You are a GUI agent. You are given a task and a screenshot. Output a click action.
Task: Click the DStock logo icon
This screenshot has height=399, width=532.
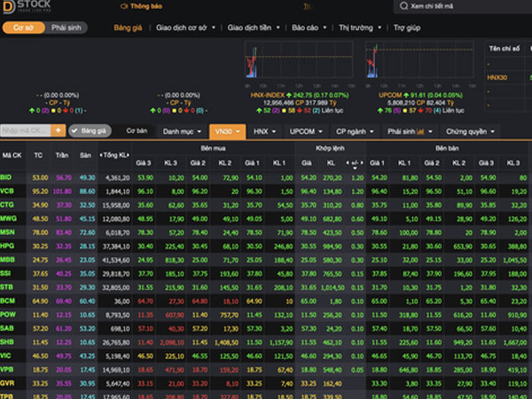(8, 7)
